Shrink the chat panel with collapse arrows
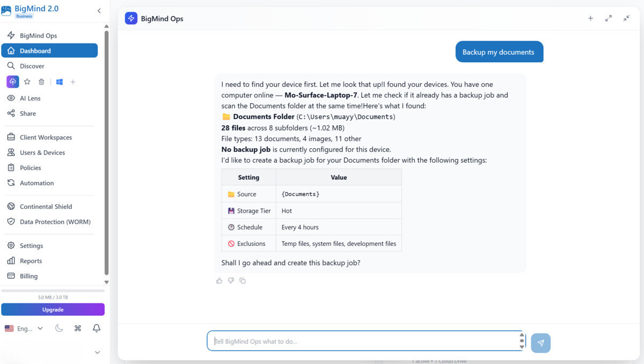This screenshot has height=364, width=644. click(x=626, y=18)
